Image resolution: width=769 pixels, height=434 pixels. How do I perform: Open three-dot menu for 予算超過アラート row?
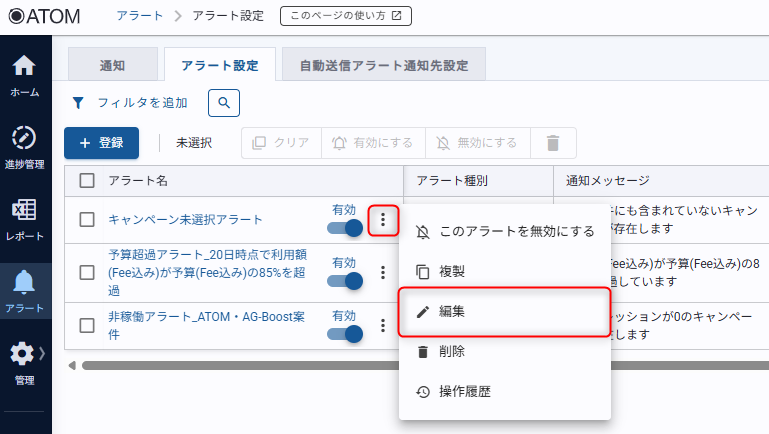point(382,272)
